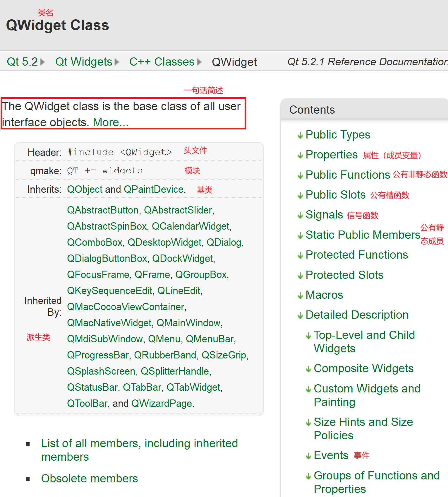Open the QSizeGrip class link

(x=224, y=355)
